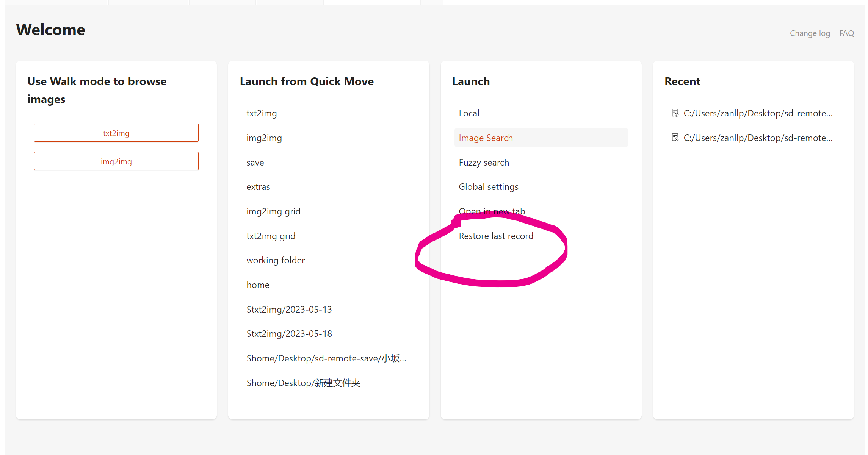Open the FAQ link
The height and width of the screenshot is (455, 868).
coord(846,33)
